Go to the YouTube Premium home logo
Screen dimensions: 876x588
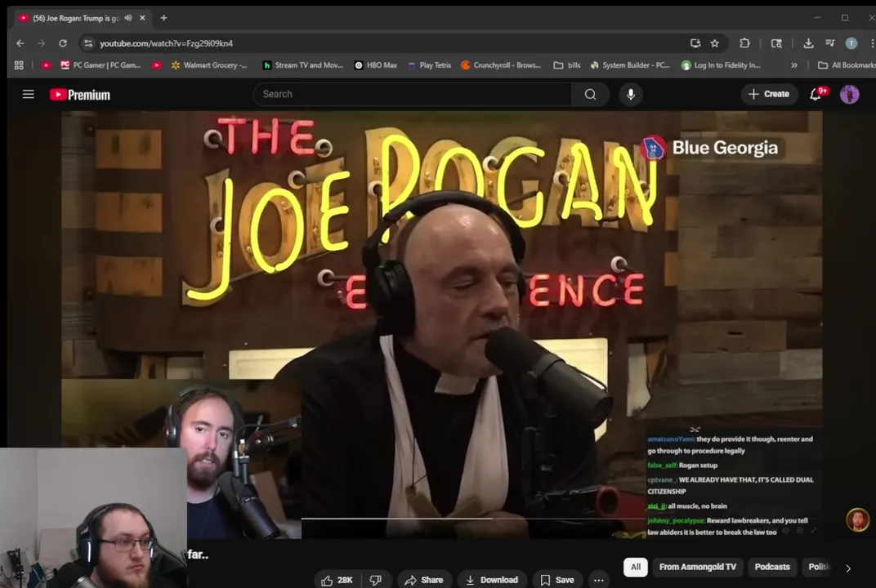click(x=80, y=95)
